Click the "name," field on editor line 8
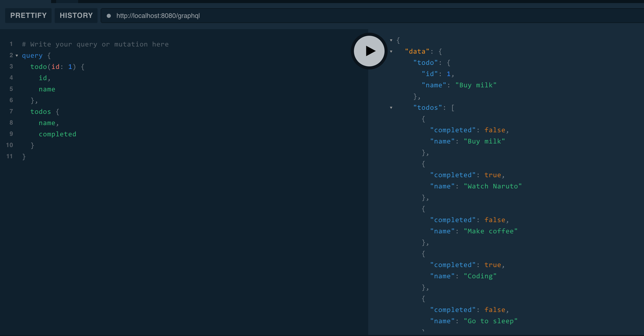 [x=49, y=123]
